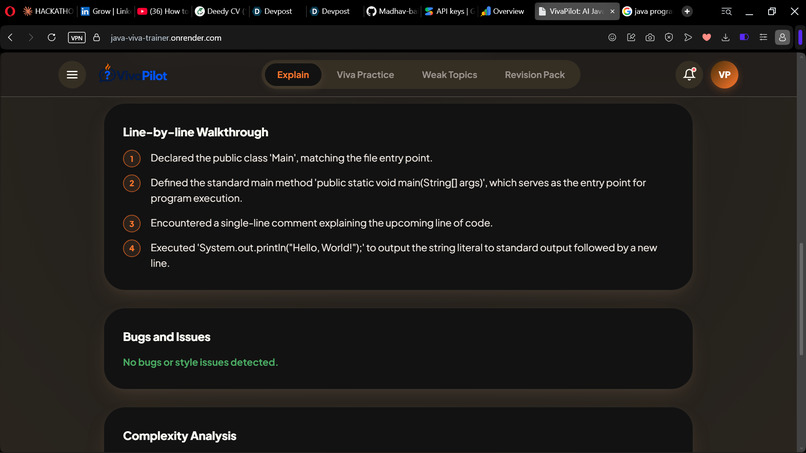
Task: Click the Bugs and Issues heading
Action: click(167, 337)
